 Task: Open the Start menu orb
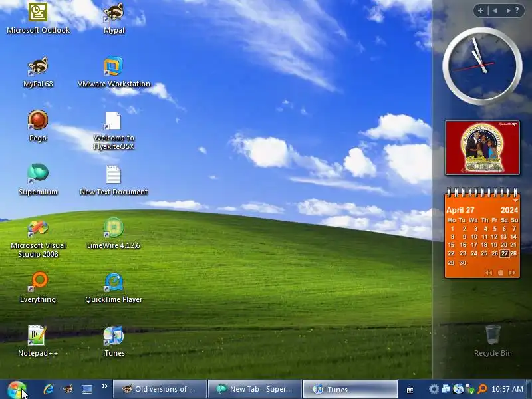tap(16, 390)
